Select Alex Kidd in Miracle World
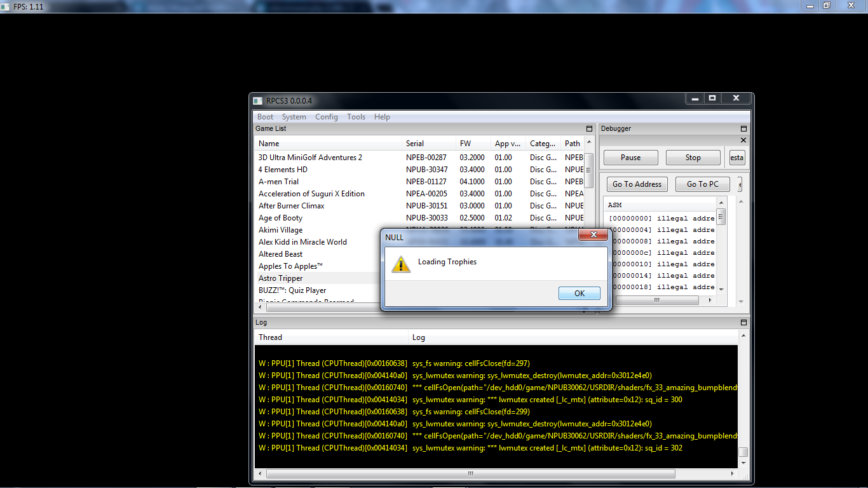The width and height of the screenshot is (868, 488). click(x=302, y=242)
